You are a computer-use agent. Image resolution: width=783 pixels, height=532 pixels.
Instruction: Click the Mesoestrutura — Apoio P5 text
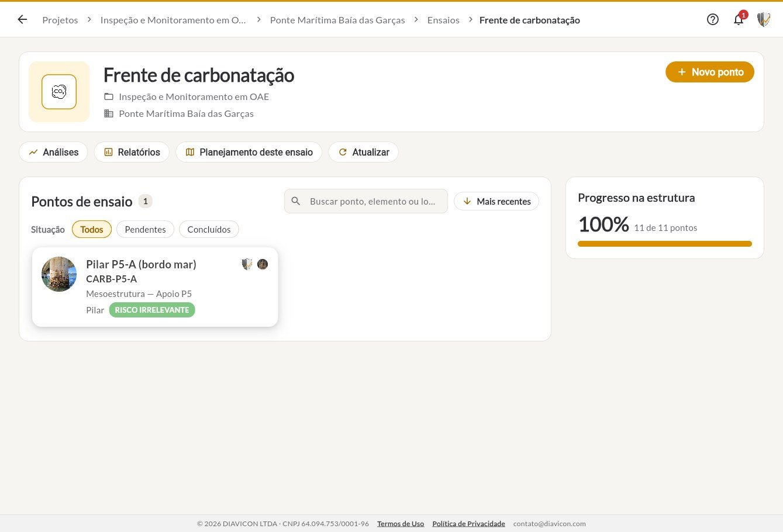pyautogui.click(x=139, y=294)
